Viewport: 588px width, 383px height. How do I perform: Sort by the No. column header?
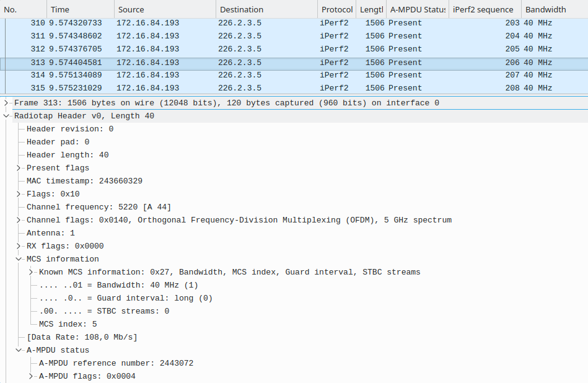[24, 9]
